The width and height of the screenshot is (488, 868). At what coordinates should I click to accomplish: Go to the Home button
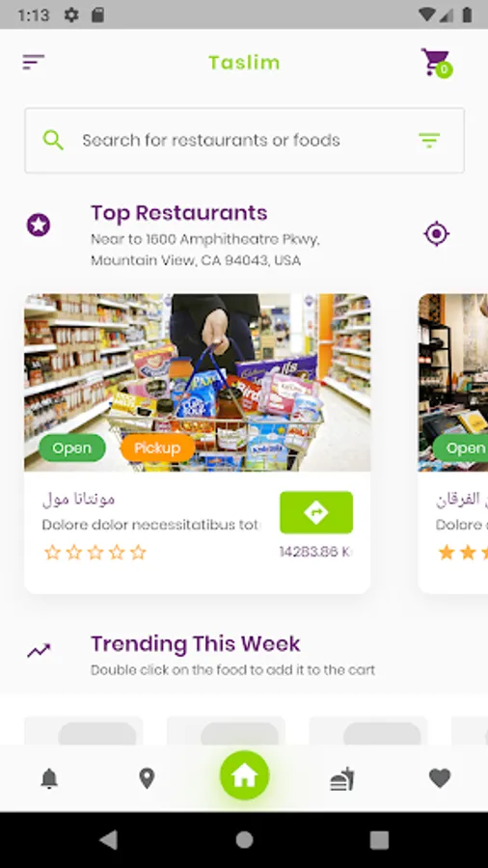point(245,775)
